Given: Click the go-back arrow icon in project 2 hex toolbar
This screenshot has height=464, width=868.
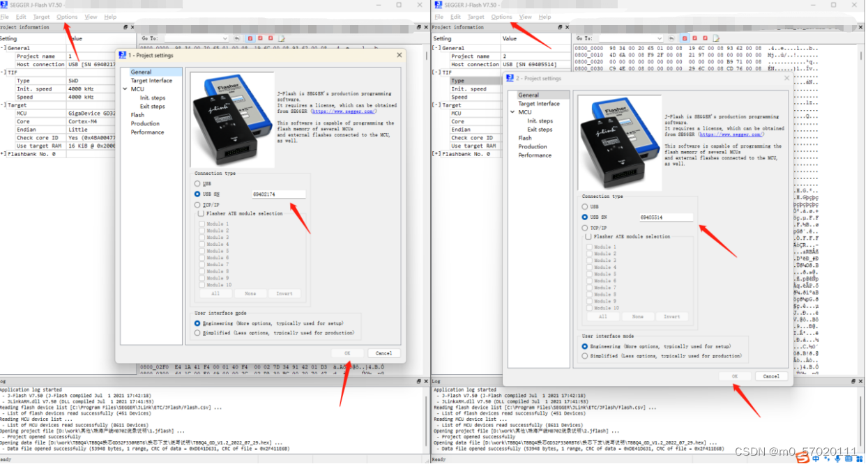Looking at the screenshot, I should pos(671,38).
